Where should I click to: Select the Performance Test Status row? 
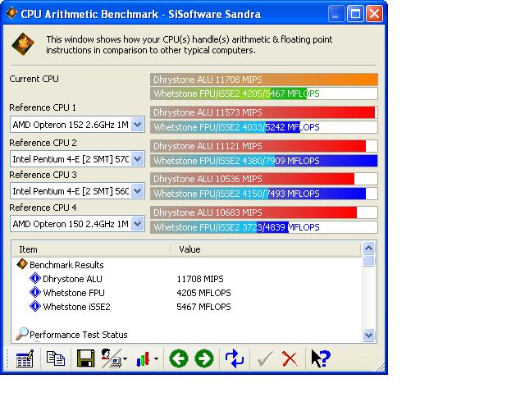click(x=79, y=335)
